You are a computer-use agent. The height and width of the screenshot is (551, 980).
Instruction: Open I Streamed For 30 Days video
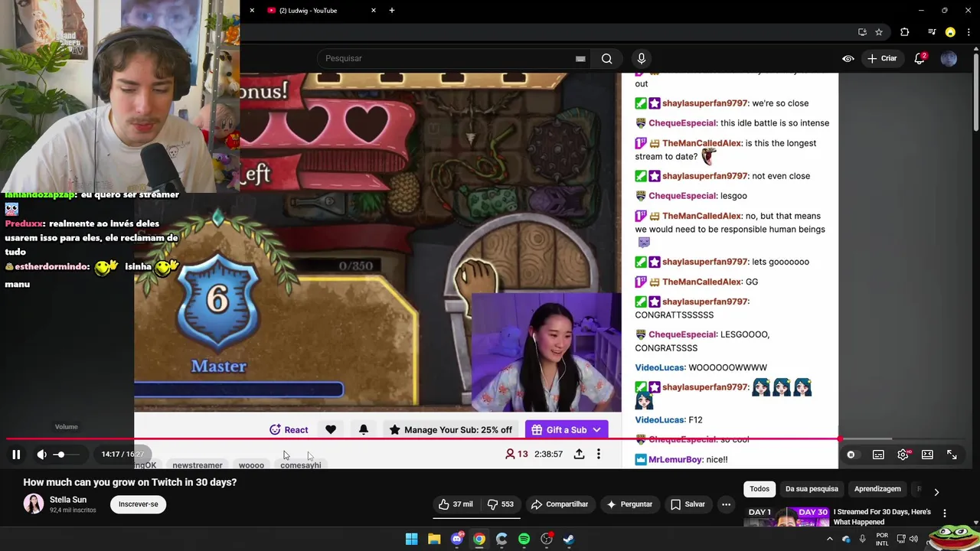pyautogui.click(x=882, y=517)
